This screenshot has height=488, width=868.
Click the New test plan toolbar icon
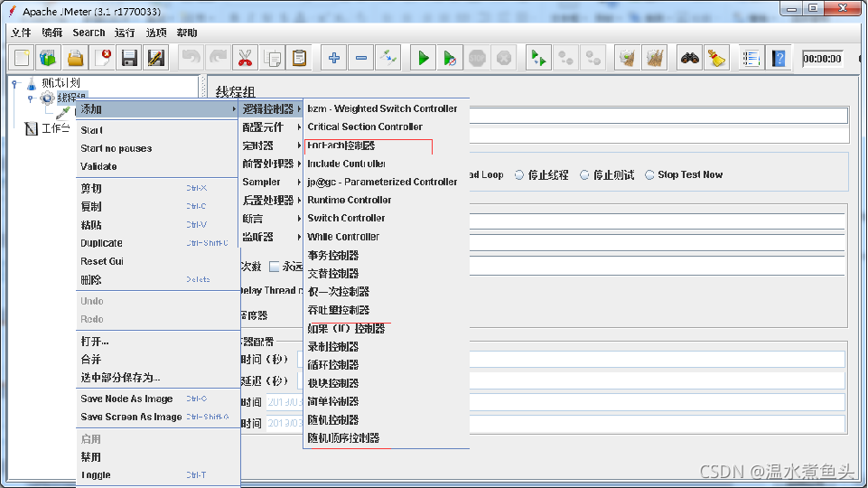coord(22,58)
